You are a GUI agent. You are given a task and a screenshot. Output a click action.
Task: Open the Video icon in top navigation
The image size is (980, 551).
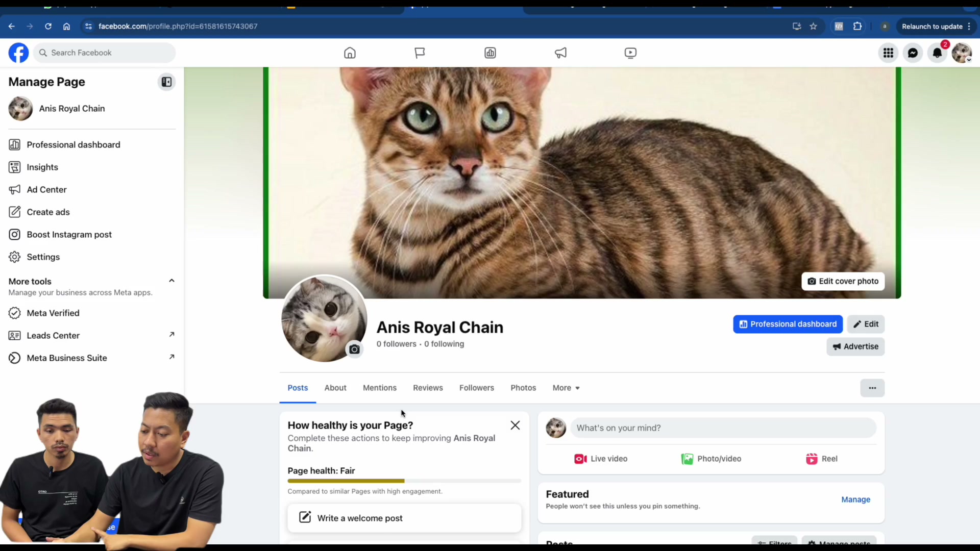click(630, 53)
